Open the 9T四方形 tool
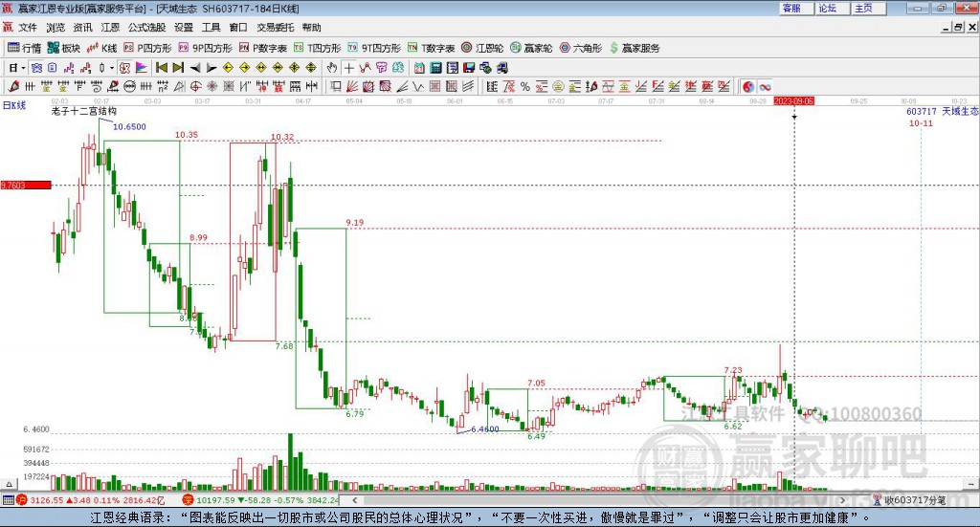Screen dimensions: 980x527 pos(374,48)
